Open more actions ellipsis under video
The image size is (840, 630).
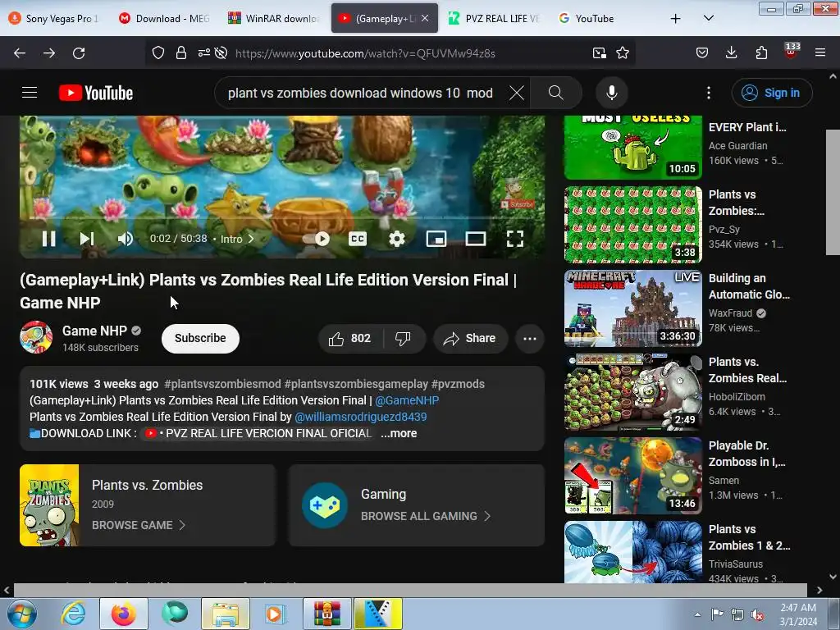(x=530, y=338)
